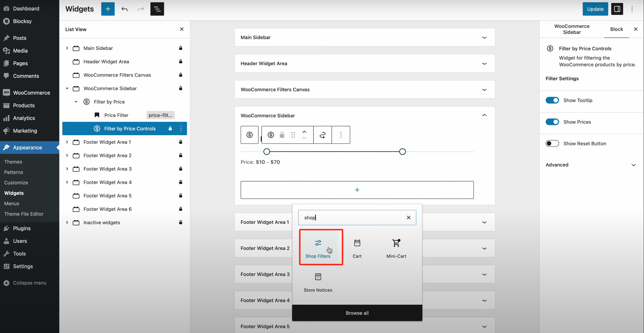Screen dimensions: 644x333
Task: Open block toolbar three-dot options menu
Action: [341, 135]
